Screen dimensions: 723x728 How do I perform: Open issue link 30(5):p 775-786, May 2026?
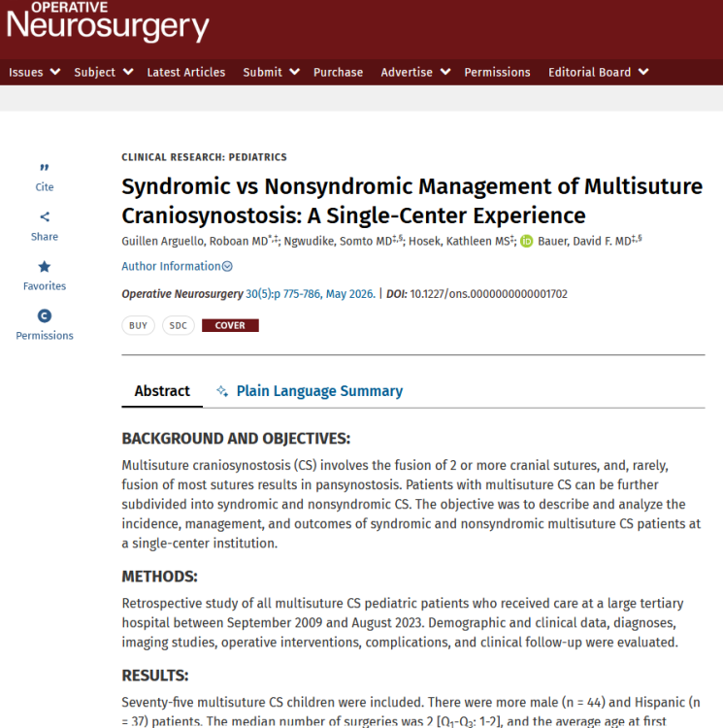click(x=311, y=294)
